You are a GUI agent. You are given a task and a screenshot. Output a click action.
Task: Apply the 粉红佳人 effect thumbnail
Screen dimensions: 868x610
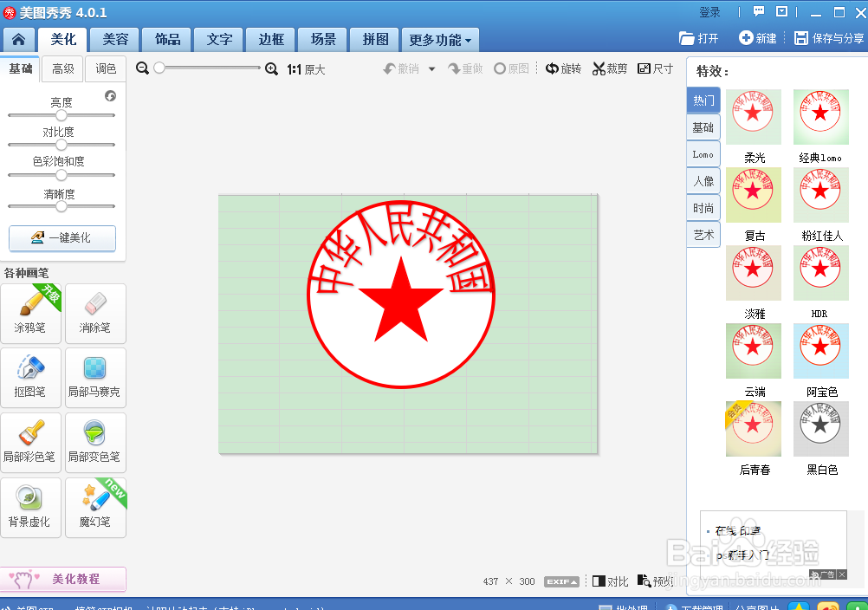pyautogui.click(x=821, y=195)
